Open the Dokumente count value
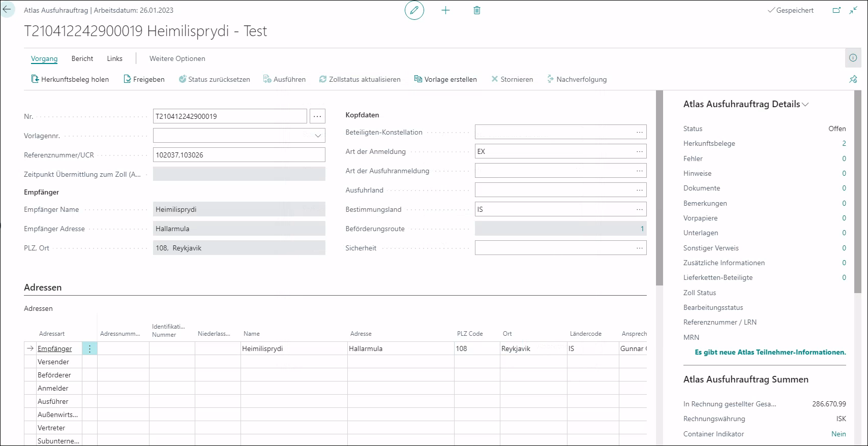 pos(844,188)
